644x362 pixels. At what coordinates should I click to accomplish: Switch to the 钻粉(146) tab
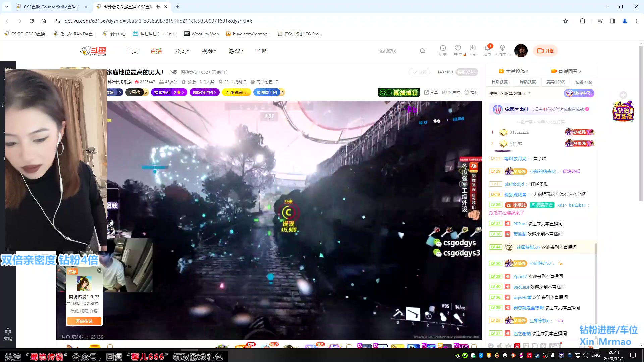(x=584, y=82)
